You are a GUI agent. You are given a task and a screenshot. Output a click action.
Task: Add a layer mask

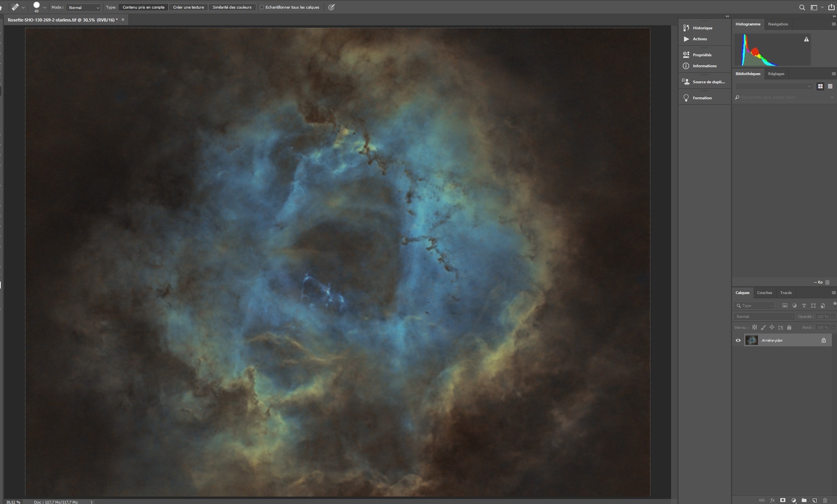(783, 500)
